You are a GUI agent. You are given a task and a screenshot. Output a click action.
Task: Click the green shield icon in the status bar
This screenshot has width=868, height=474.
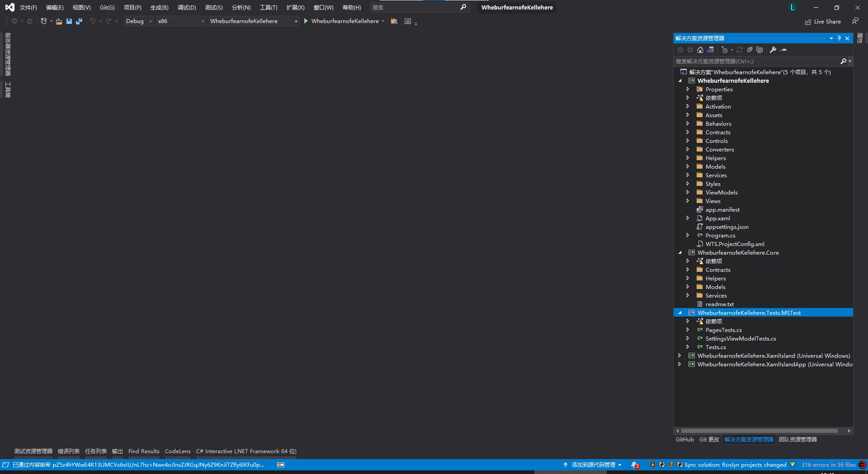[793, 465]
